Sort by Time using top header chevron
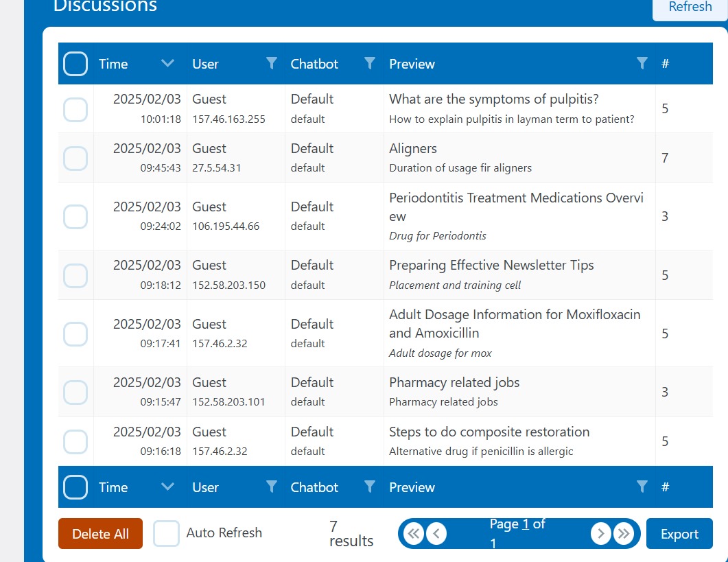Viewport: 728px width, 562px height. [167, 64]
